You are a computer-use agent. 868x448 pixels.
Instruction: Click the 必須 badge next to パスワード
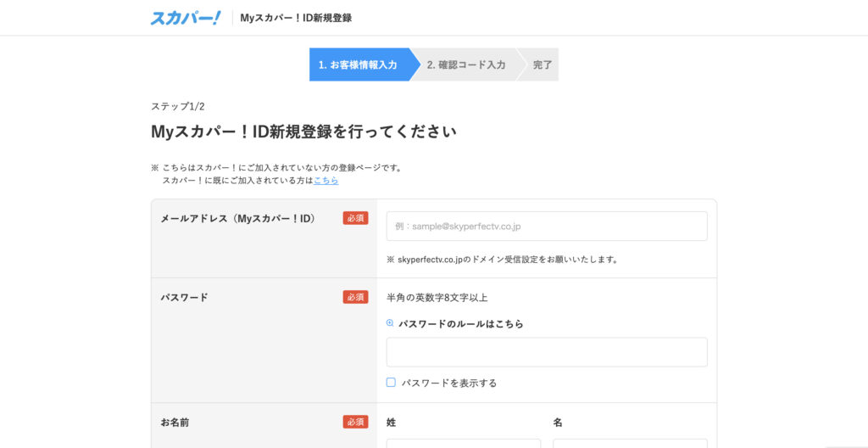tap(355, 297)
